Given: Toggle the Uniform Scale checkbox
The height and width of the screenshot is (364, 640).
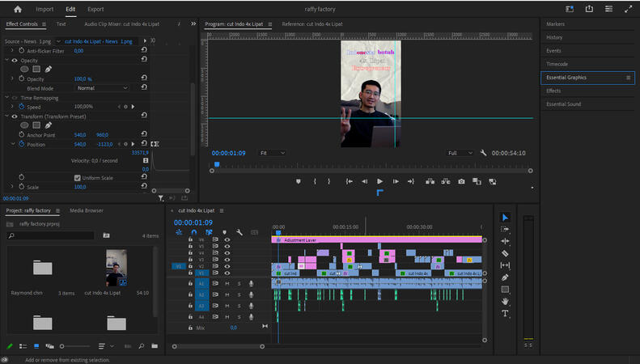Looking at the screenshot, I should click(78, 178).
